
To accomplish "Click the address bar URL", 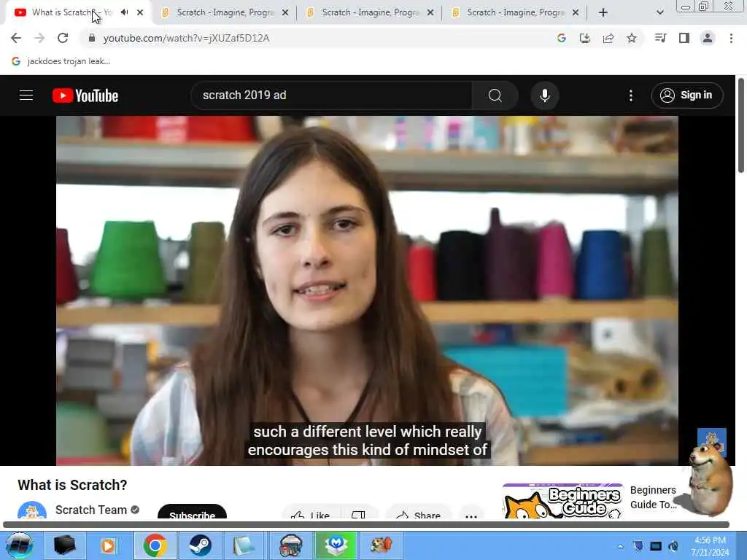I will [186, 38].
